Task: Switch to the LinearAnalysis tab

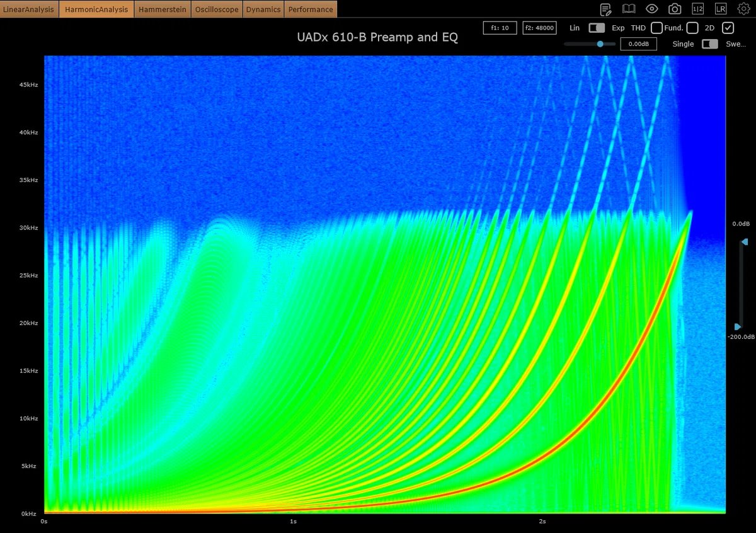Action: (30, 9)
